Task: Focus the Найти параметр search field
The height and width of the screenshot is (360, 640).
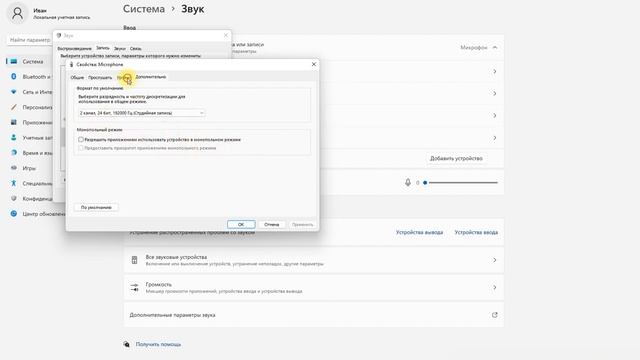Action: pos(30,40)
